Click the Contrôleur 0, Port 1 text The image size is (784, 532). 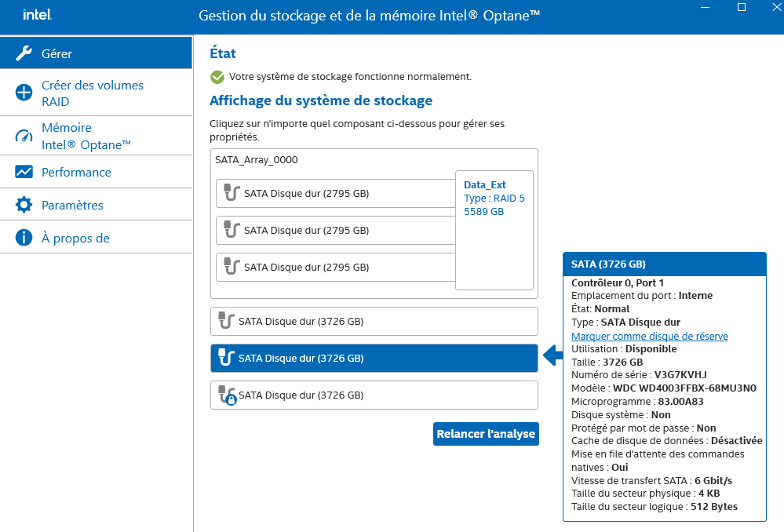(x=618, y=282)
